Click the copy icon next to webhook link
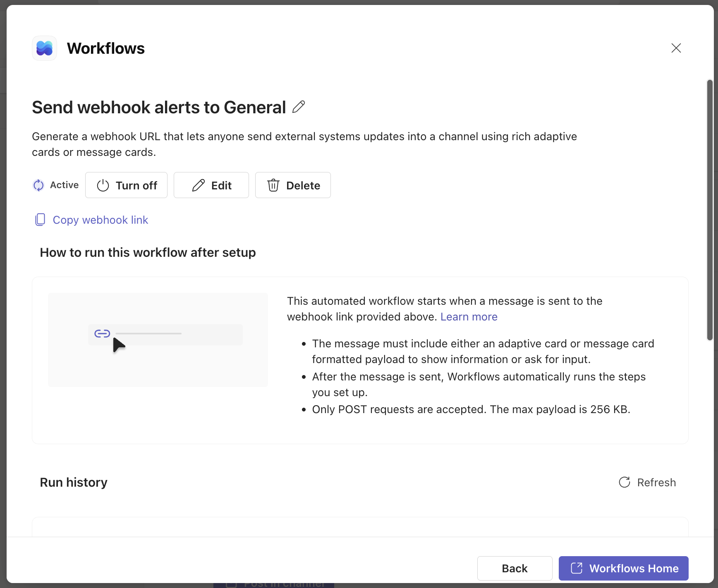The height and width of the screenshot is (588, 718). click(40, 220)
